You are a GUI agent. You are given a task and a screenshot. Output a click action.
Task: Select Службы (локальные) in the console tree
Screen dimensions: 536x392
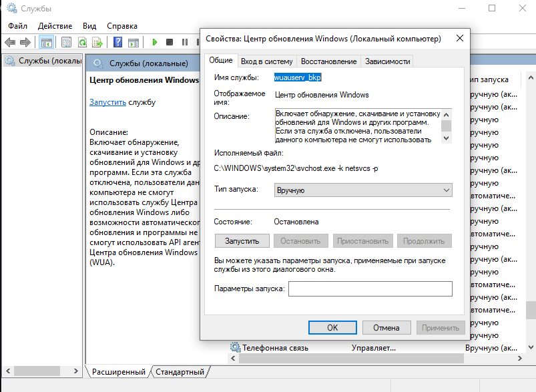[44, 61]
